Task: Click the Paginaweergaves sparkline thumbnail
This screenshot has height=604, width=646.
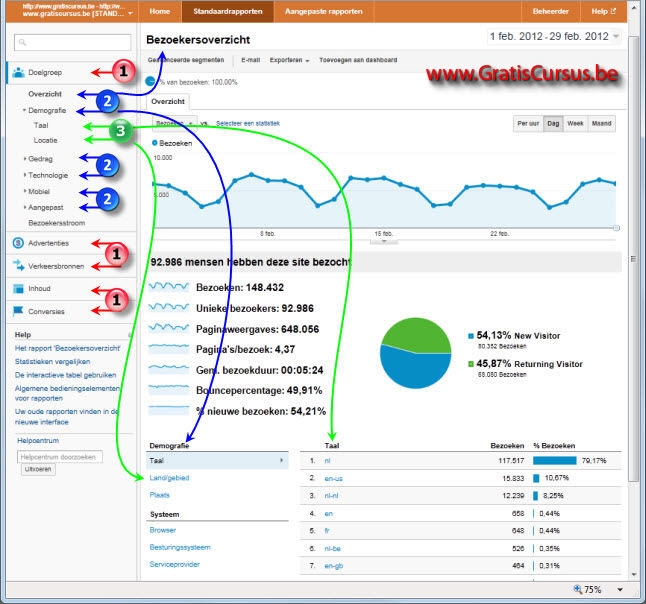Action: [169, 328]
